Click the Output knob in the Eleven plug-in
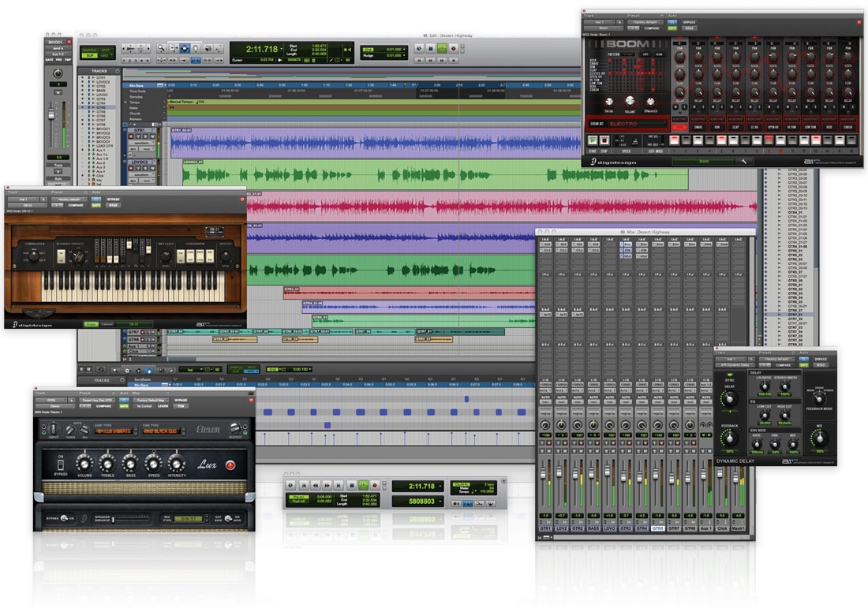 point(234,428)
